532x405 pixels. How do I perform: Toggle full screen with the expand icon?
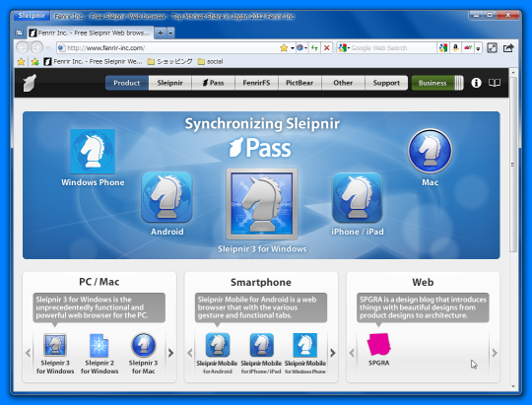[493, 48]
